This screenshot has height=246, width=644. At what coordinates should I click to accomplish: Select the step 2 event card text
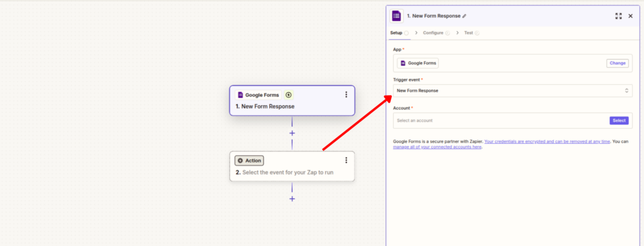coord(285,173)
